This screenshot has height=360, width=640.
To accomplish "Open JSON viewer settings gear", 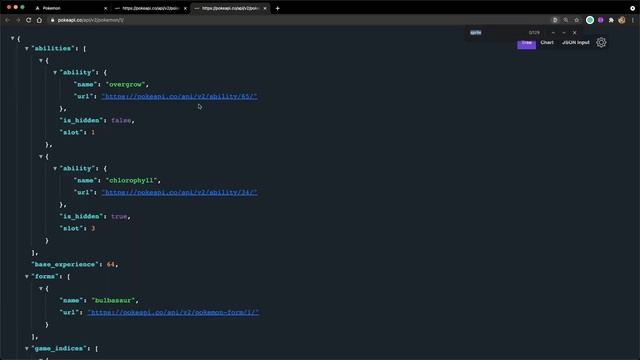I will 601,42.
